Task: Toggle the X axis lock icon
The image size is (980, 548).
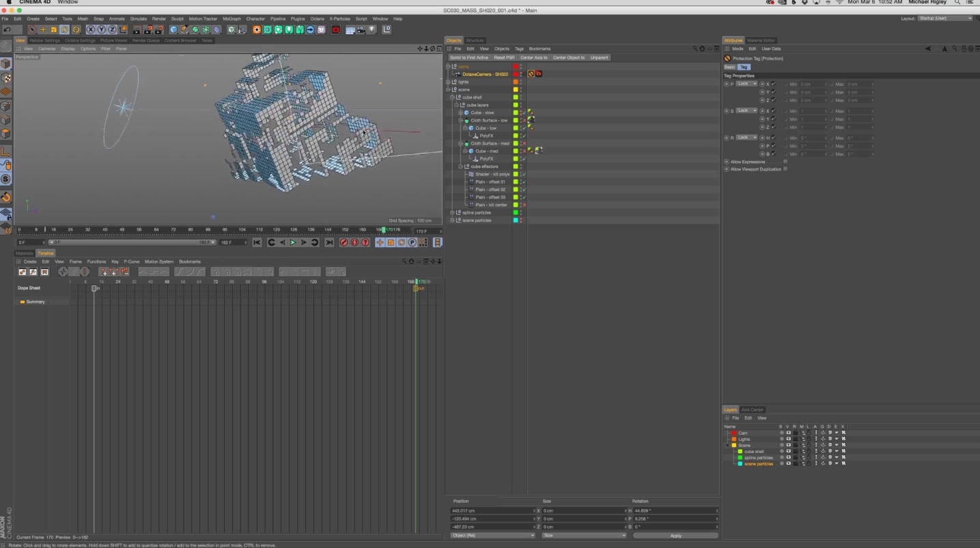Action: click(90, 29)
